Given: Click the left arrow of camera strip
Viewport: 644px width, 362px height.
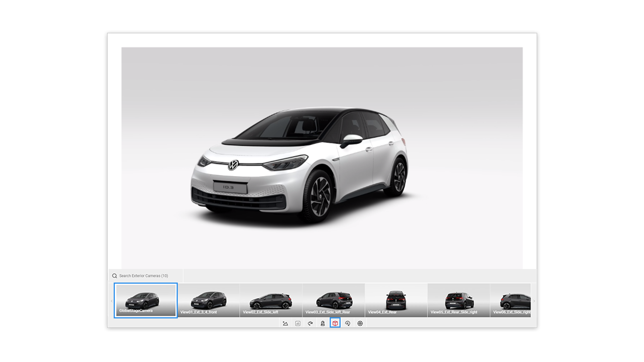Looking at the screenshot, I should pyautogui.click(x=112, y=301).
